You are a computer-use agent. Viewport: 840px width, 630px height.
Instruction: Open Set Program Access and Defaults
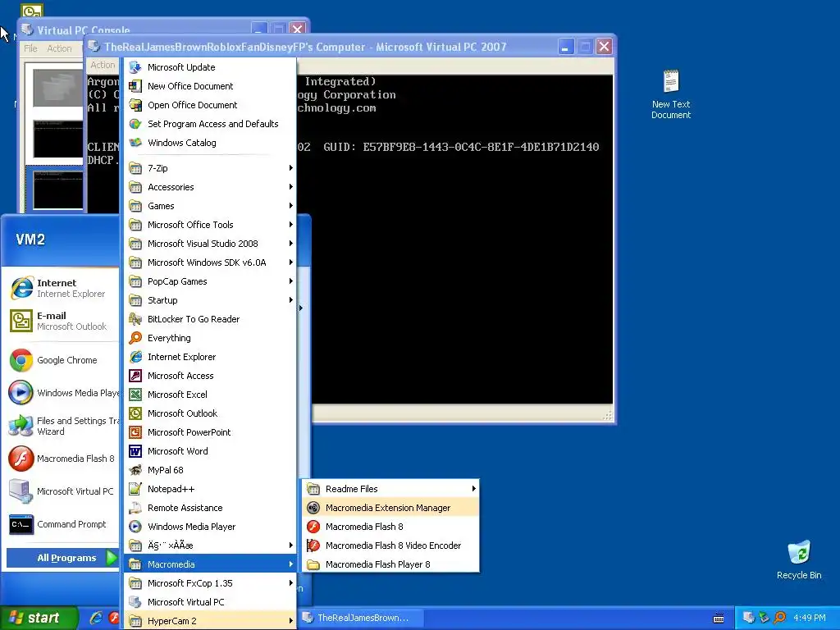210,124
